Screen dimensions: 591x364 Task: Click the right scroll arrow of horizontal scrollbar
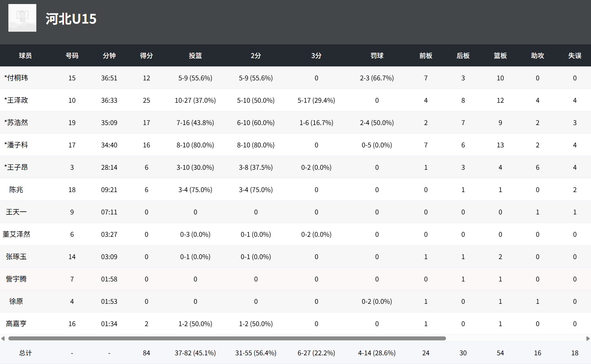click(x=588, y=338)
